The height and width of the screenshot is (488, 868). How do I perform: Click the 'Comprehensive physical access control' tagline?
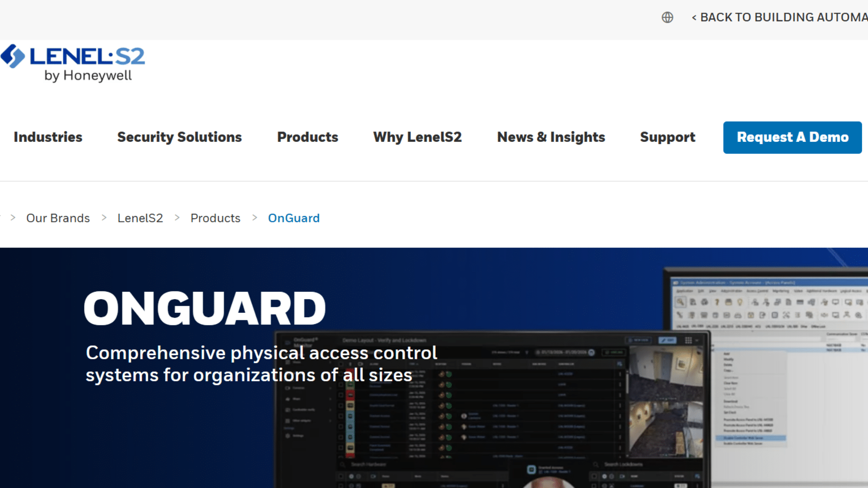coord(261,364)
